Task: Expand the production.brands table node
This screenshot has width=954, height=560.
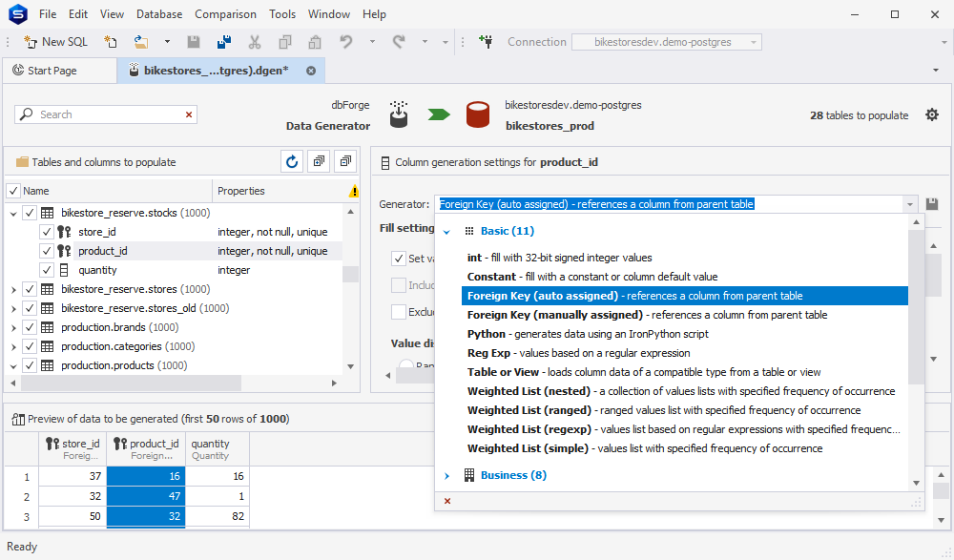Action: click(x=13, y=327)
